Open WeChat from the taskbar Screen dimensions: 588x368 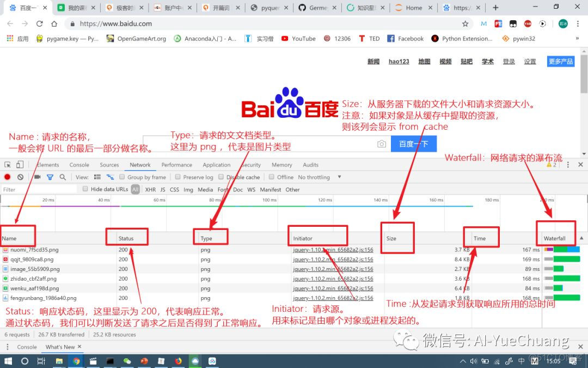(x=127, y=361)
